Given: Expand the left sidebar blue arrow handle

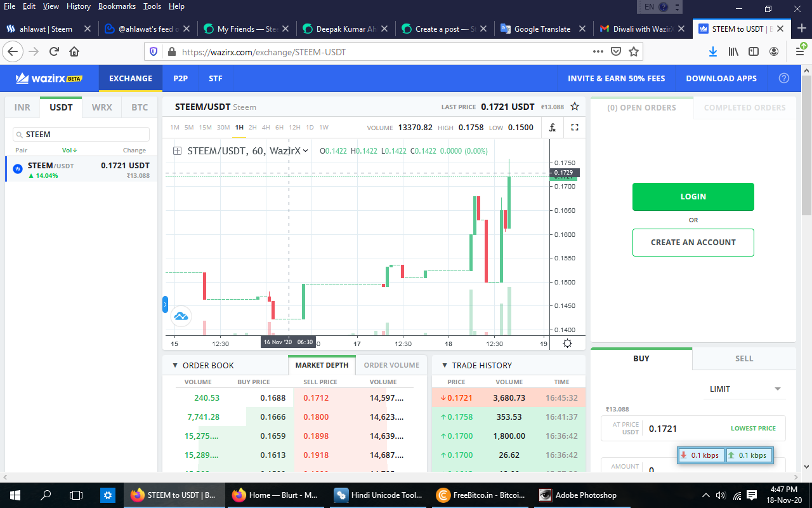Looking at the screenshot, I should point(165,304).
